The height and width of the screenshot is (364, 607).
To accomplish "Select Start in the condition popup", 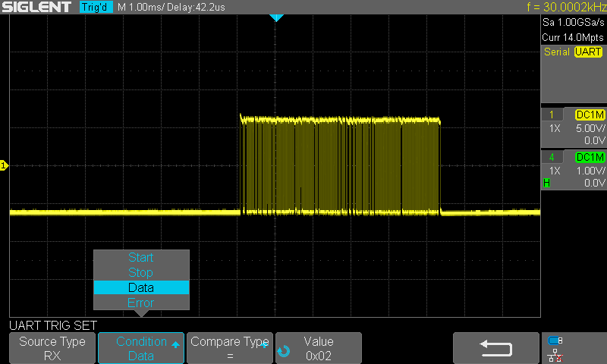I will [141, 258].
